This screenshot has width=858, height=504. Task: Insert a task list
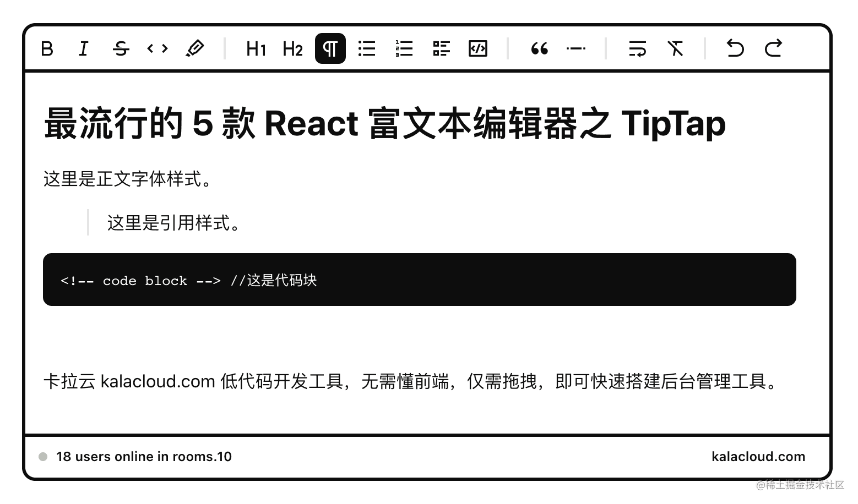(441, 49)
